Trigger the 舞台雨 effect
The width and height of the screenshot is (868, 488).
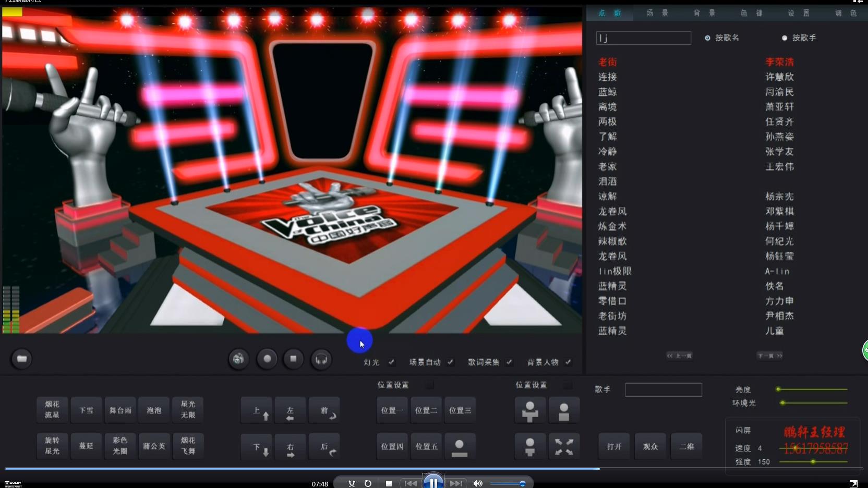tap(120, 410)
